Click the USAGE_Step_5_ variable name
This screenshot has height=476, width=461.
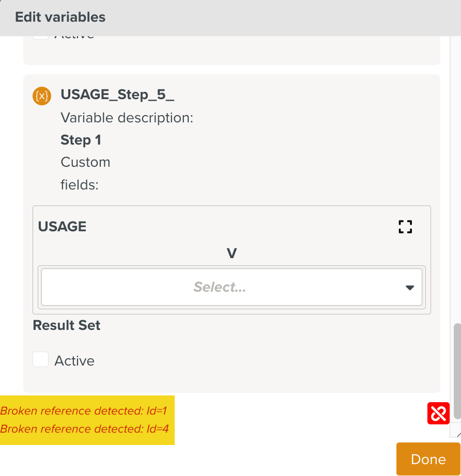coord(117,95)
